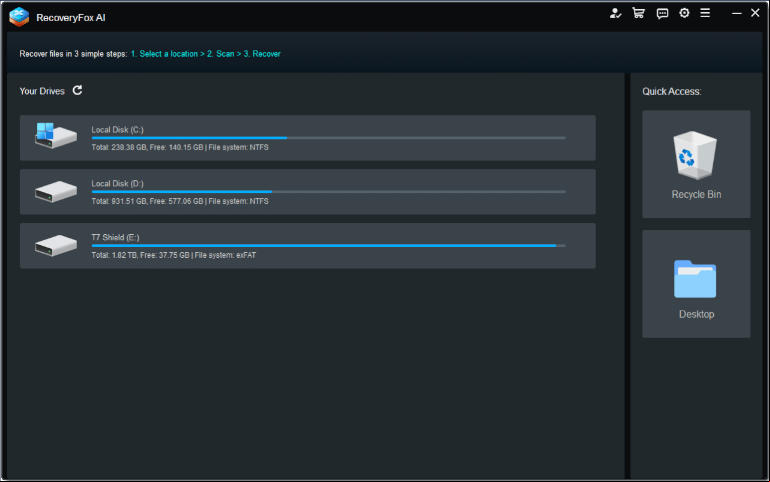
Task: Click the three-step recover guide text
Action: tap(150, 54)
